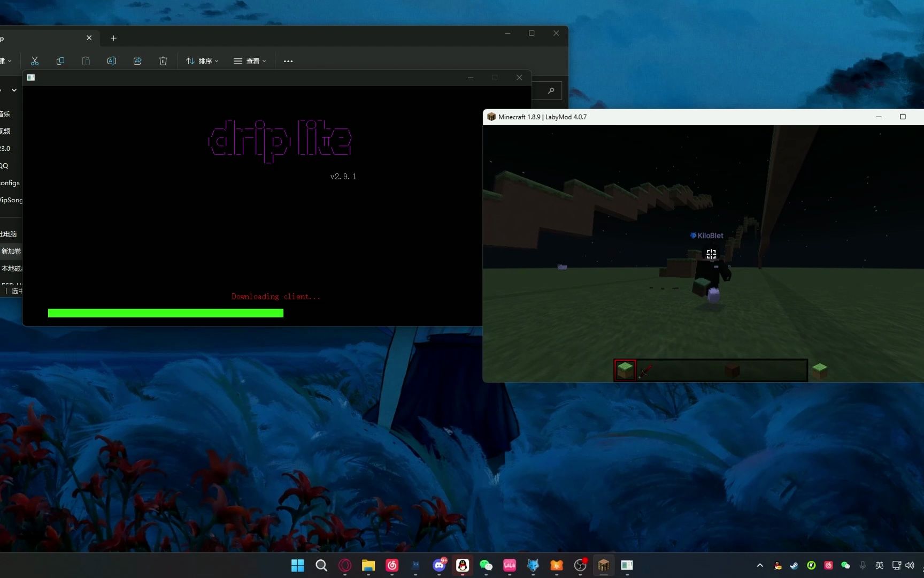Image resolution: width=924 pixels, height=578 pixels.
Task: Expand the 查看 view options dropdown
Action: 250,61
